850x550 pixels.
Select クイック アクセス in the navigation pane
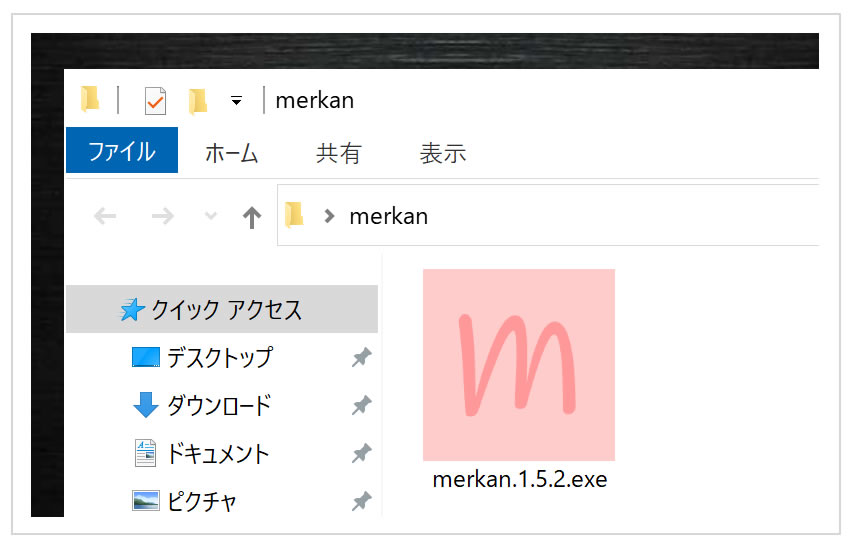pyautogui.click(x=222, y=309)
